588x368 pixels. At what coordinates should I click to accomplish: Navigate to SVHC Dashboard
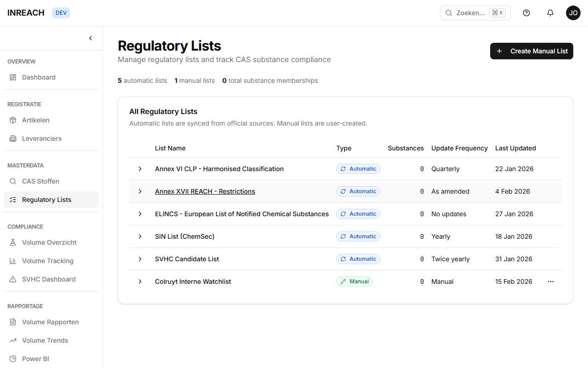(x=49, y=279)
